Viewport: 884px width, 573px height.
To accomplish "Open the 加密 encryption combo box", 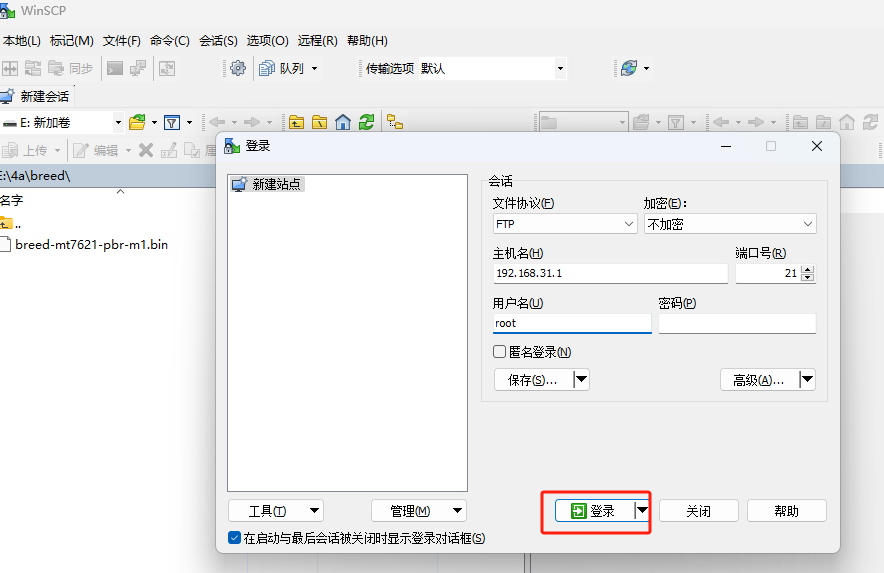I will [730, 224].
